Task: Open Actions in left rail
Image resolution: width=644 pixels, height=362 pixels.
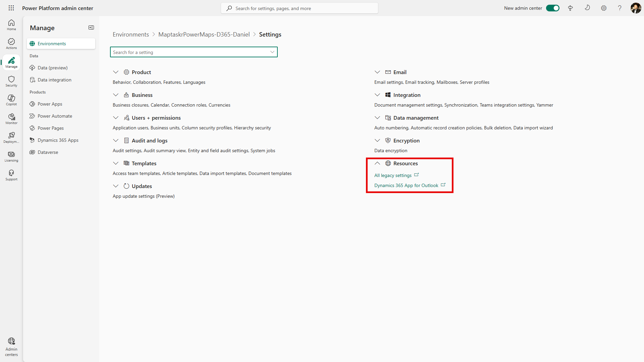Action: click(11, 44)
